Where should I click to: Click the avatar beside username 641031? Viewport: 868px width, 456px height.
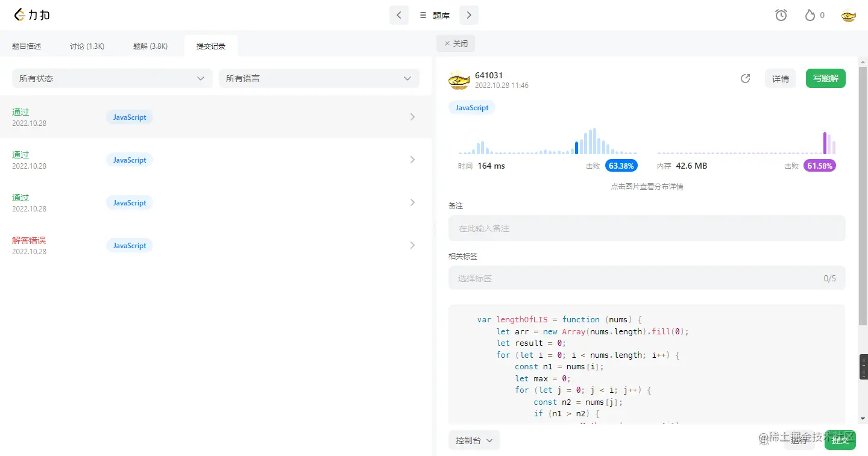459,80
